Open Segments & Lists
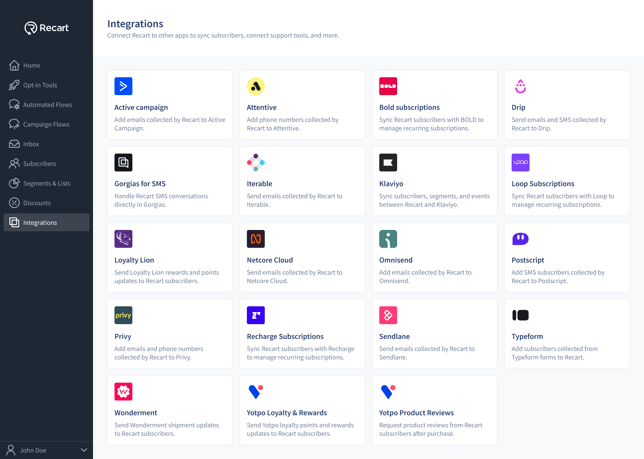This screenshot has width=644, height=459. pos(46,183)
